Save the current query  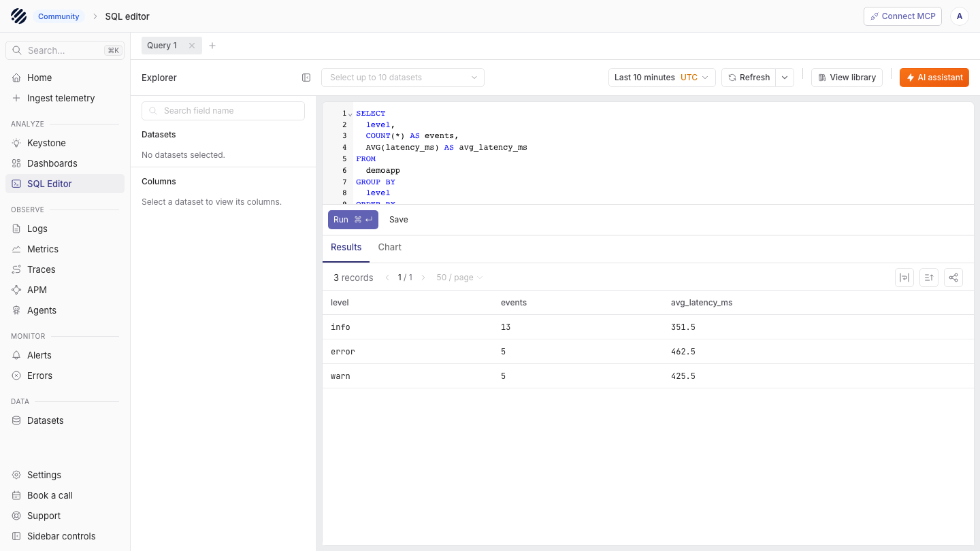[399, 220]
